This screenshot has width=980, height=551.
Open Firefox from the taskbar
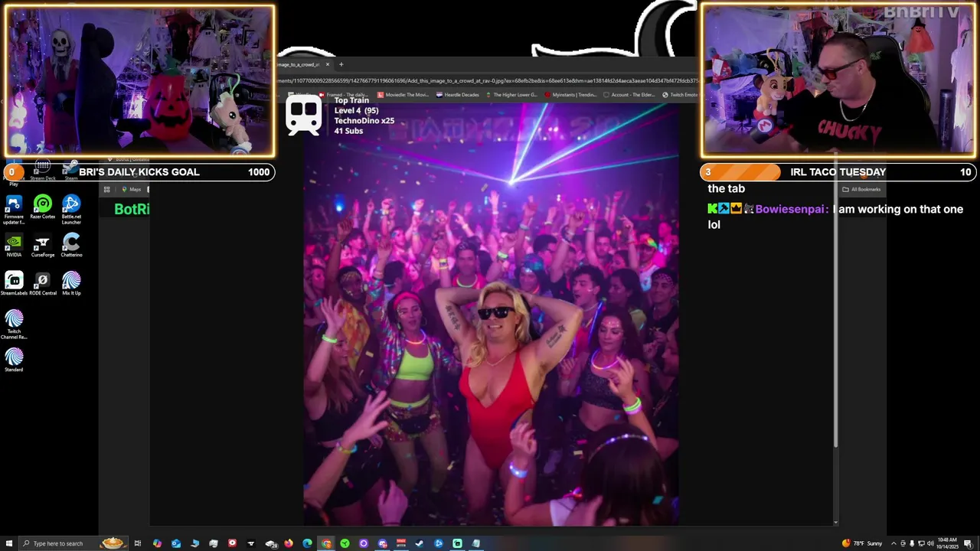(x=289, y=543)
